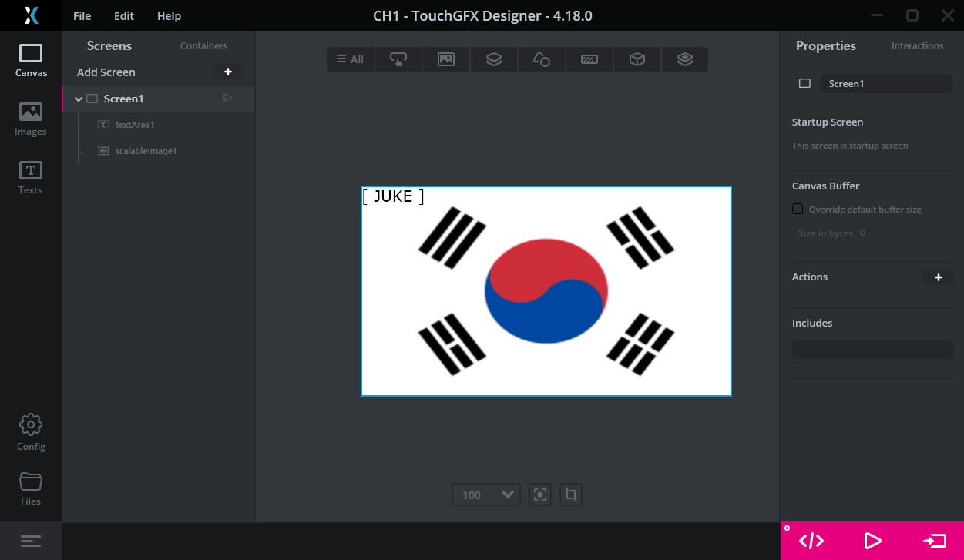Run the simulator with play icon
The image size is (964, 560).
click(x=872, y=542)
